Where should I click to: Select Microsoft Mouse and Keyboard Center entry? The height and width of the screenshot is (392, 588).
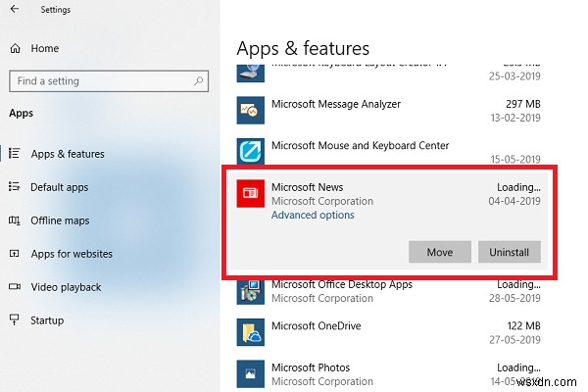point(360,146)
